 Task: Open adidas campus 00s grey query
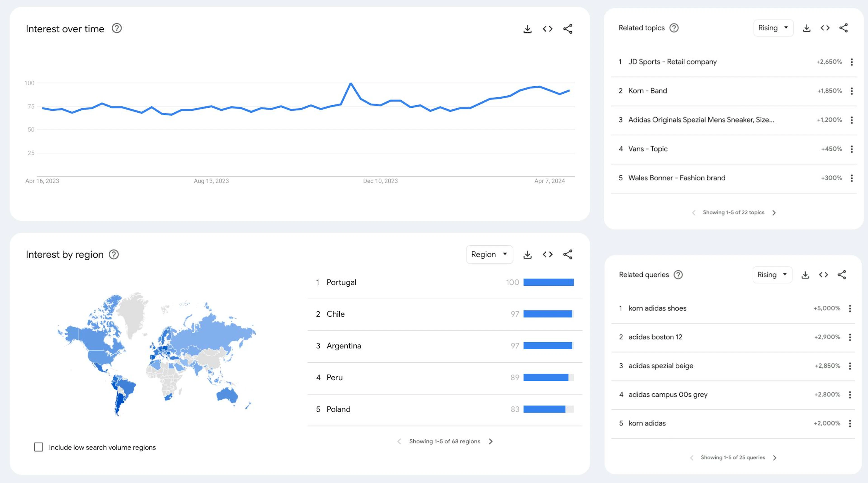[x=668, y=394]
